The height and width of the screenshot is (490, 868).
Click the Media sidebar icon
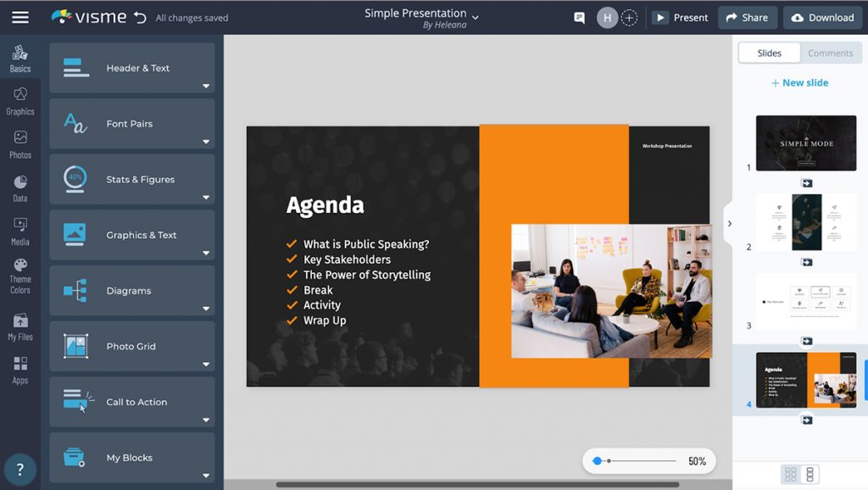(x=19, y=231)
